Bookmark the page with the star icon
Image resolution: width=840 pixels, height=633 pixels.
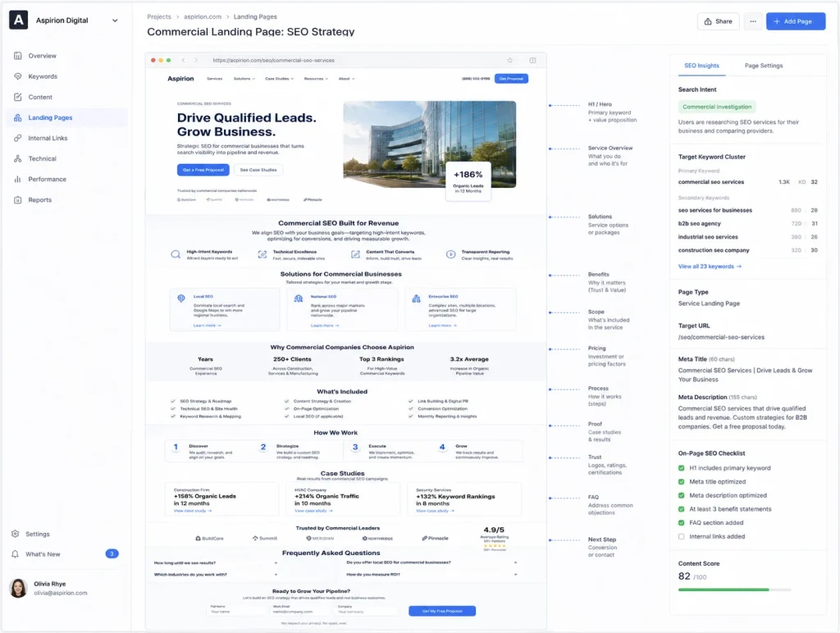pyautogui.click(x=510, y=61)
